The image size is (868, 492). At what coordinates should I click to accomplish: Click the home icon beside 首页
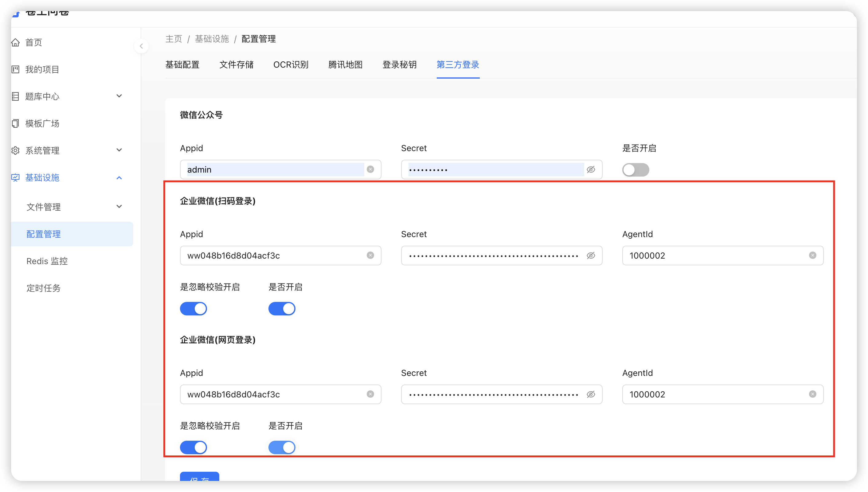tap(16, 42)
